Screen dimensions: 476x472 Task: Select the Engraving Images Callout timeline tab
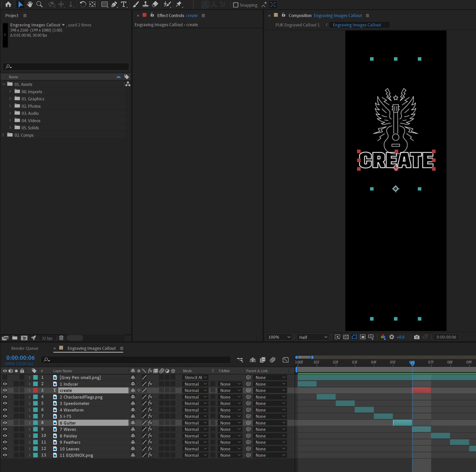(x=91, y=348)
